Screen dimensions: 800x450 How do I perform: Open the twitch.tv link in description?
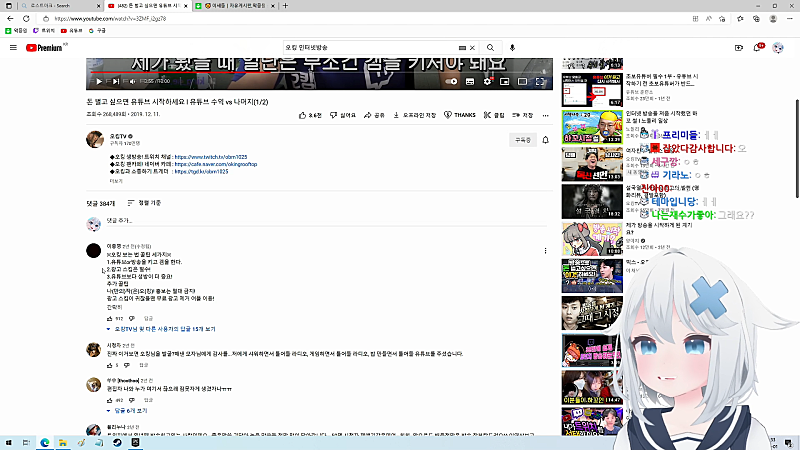(x=211, y=157)
